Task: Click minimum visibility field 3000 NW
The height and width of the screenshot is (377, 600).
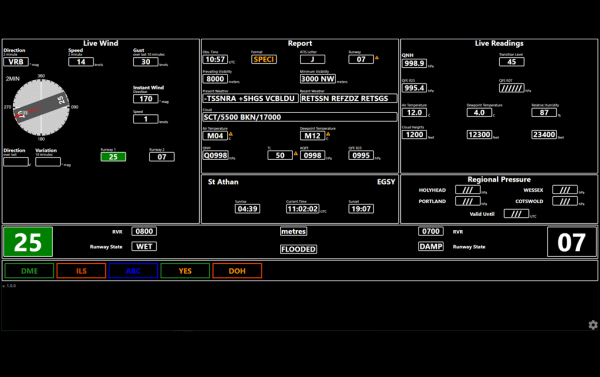Action: pyautogui.click(x=318, y=79)
